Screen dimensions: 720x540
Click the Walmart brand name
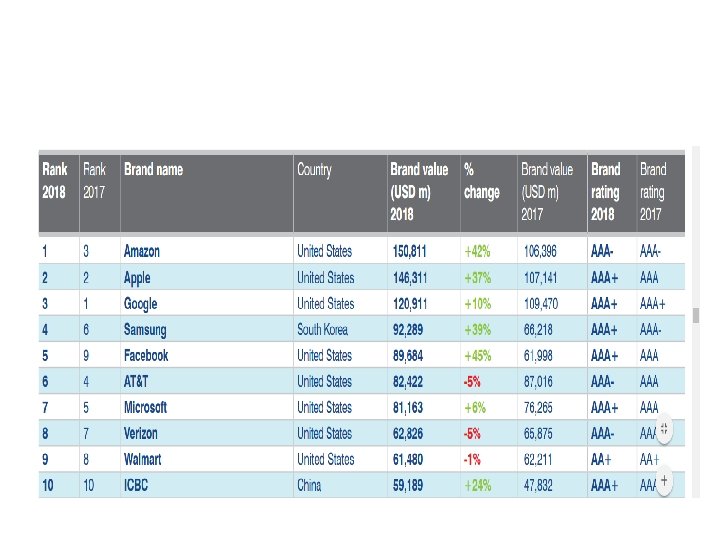click(142, 459)
